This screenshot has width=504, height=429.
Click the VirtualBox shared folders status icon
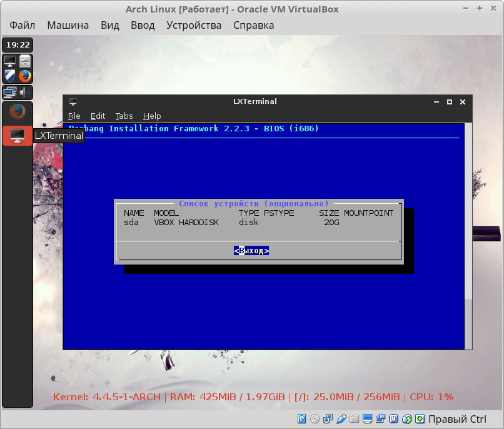click(x=355, y=418)
